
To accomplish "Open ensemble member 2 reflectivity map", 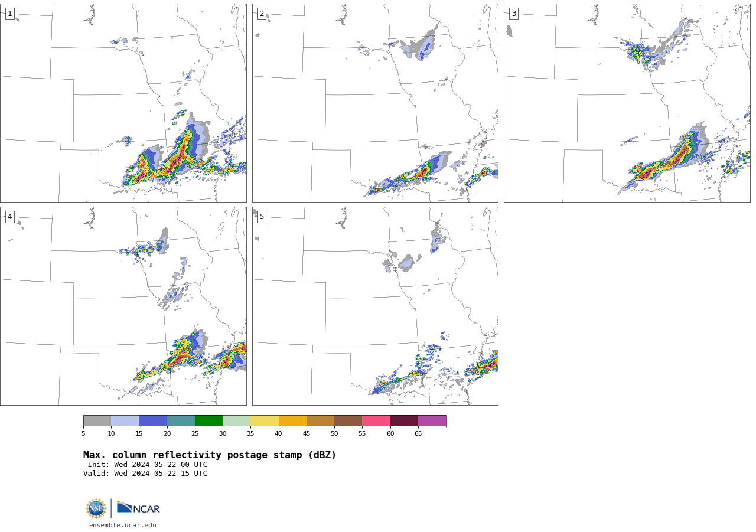I will [375, 103].
